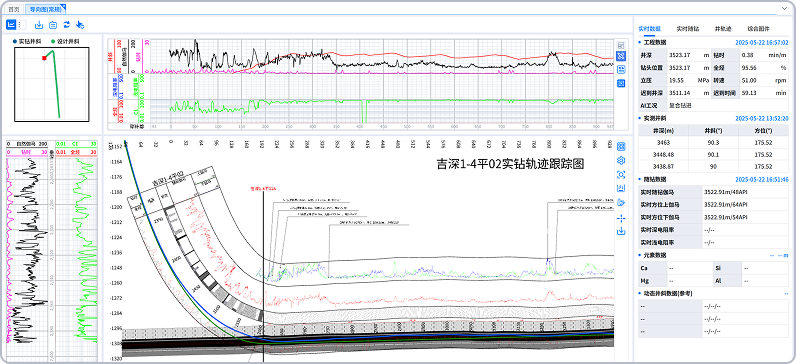Click the third panel-layout icon beside the curve panel
This screenshot has height=364, width=796.
(x=620, y=70)
